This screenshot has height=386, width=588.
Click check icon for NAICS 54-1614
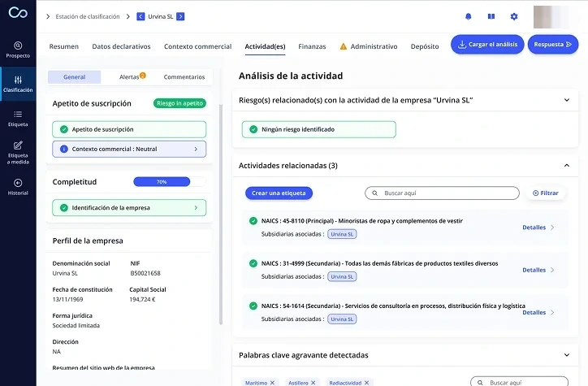(x=253, y=306)
